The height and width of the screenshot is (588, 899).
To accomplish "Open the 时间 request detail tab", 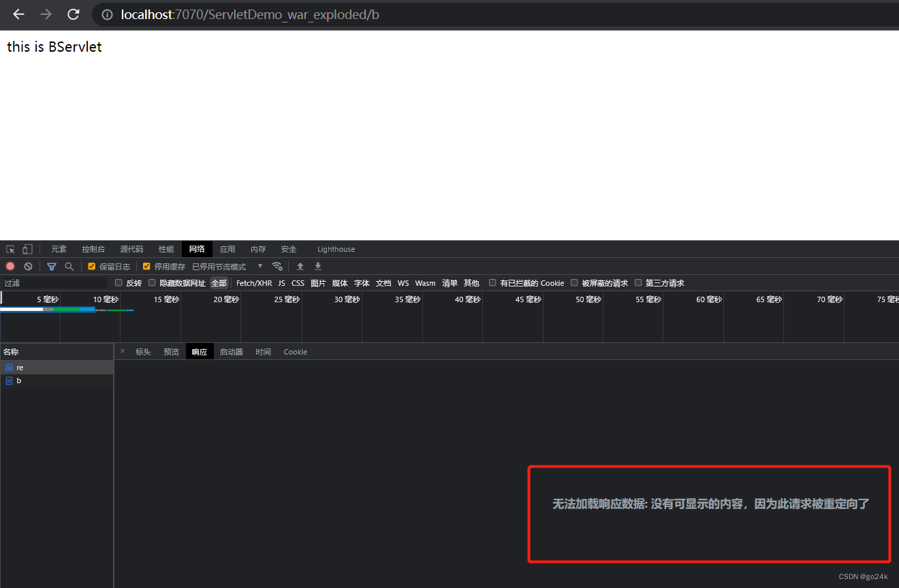I will [x=263, y=352].
